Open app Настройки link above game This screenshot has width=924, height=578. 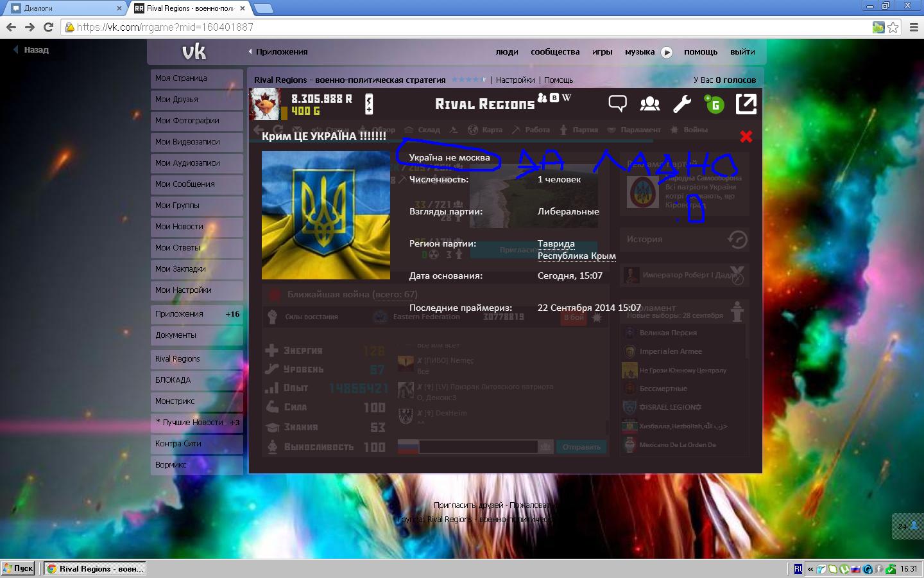515,80
